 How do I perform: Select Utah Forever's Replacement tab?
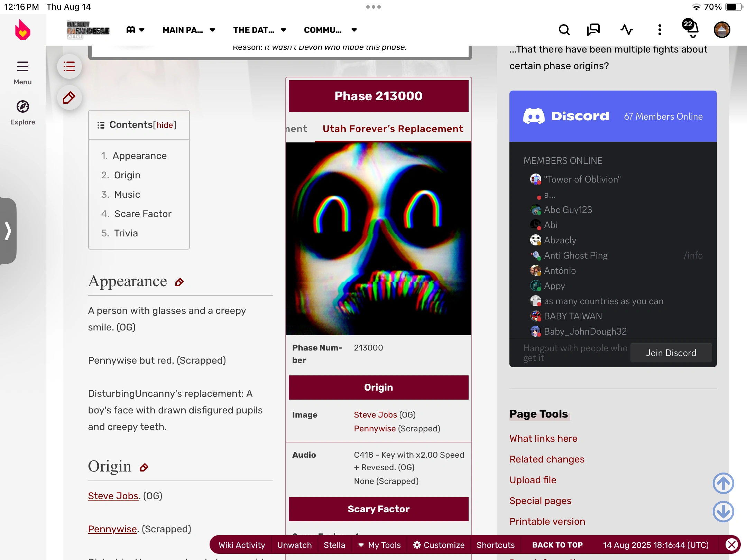(x=393, y=129)
